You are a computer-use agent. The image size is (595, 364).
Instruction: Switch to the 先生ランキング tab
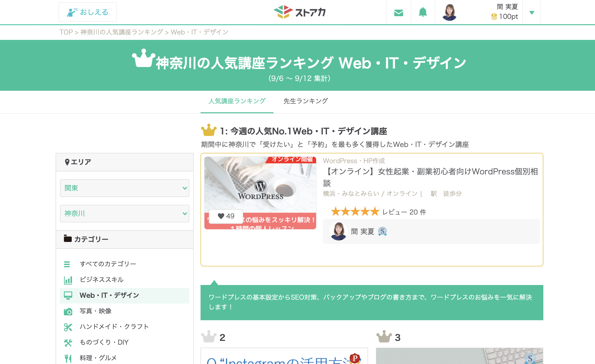(306, 101)
